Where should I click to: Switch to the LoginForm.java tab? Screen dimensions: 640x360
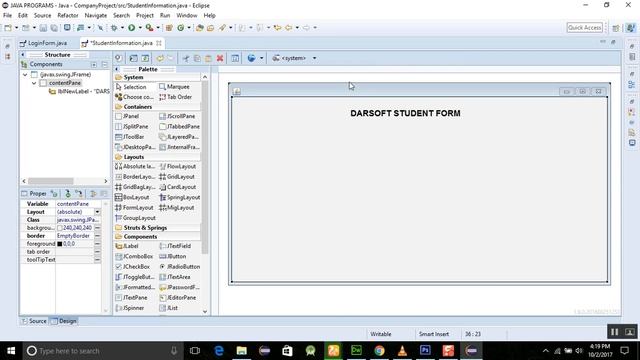coord(44,43)
